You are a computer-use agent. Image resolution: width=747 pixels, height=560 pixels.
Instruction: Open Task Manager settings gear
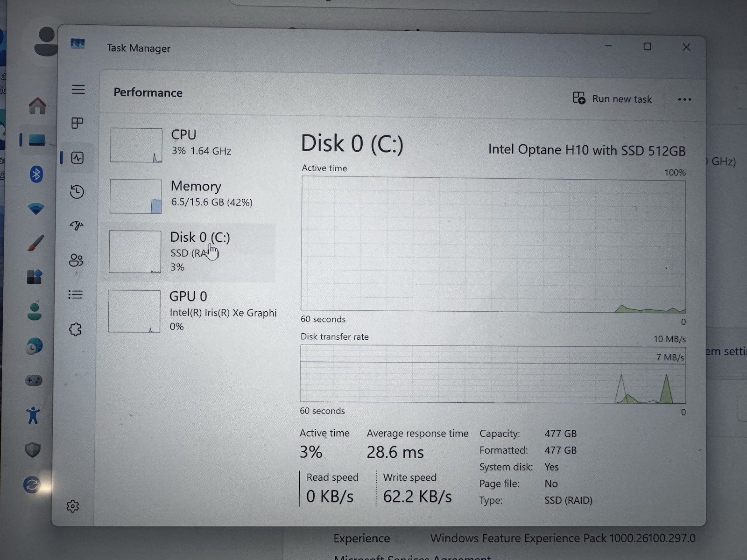[72, 506]
